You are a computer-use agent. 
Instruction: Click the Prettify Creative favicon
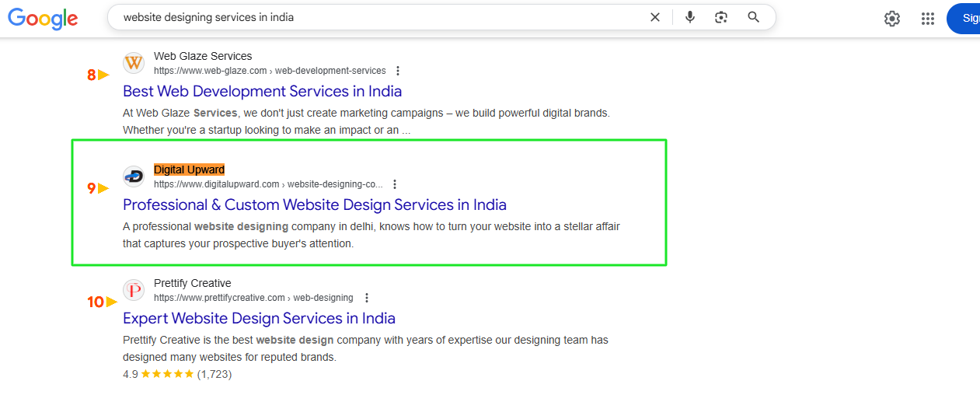[134, 290]
